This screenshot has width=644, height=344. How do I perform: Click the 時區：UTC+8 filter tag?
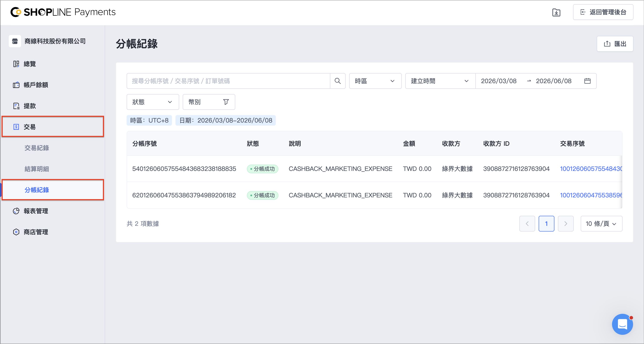click(149, 120)
